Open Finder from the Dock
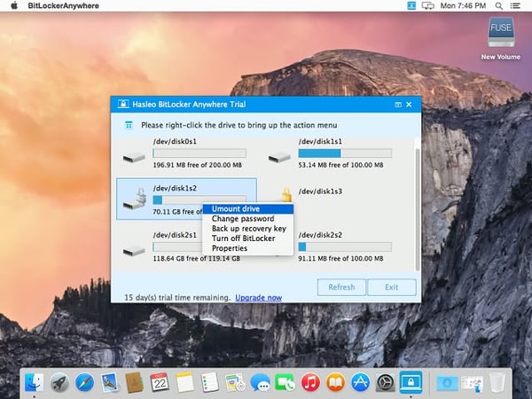532x399 pixels. [35, 383]
